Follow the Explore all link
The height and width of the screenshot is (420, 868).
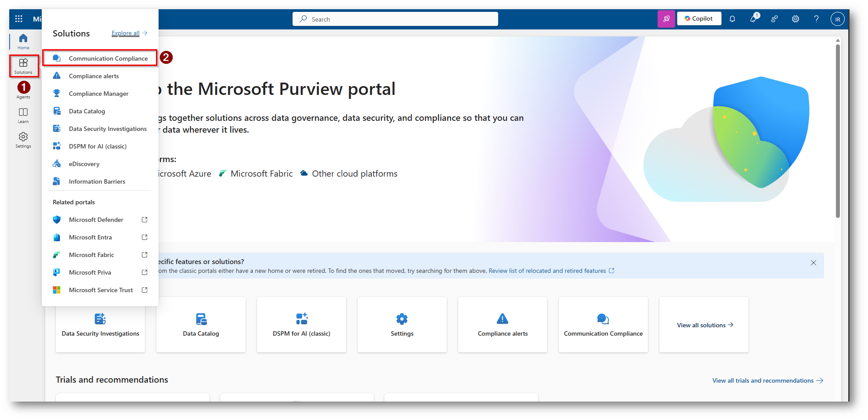coord(126,33)
